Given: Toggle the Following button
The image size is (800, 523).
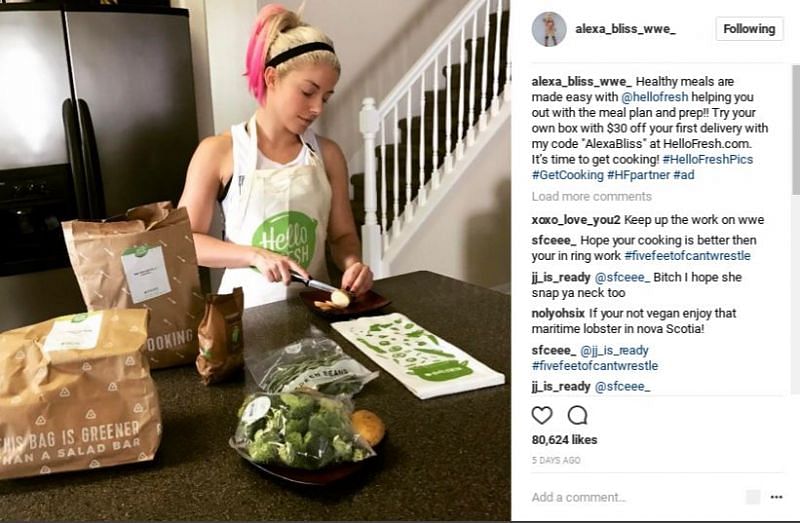Looking at the screenshot, I should (x=749, y=29).
